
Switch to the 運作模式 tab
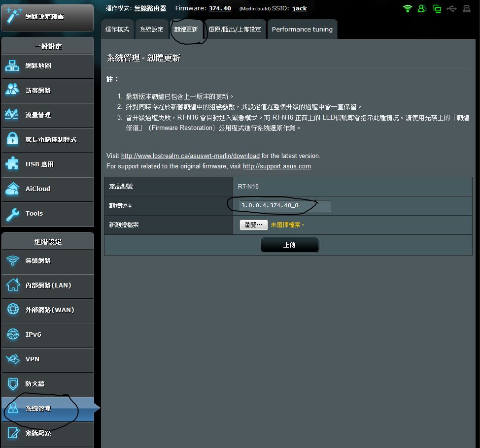(117, 30)
